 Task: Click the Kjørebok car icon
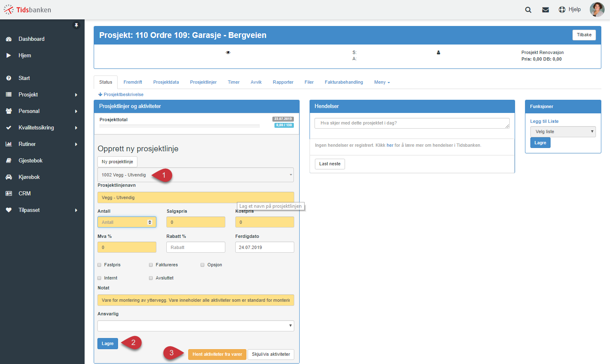pos(9,177)
